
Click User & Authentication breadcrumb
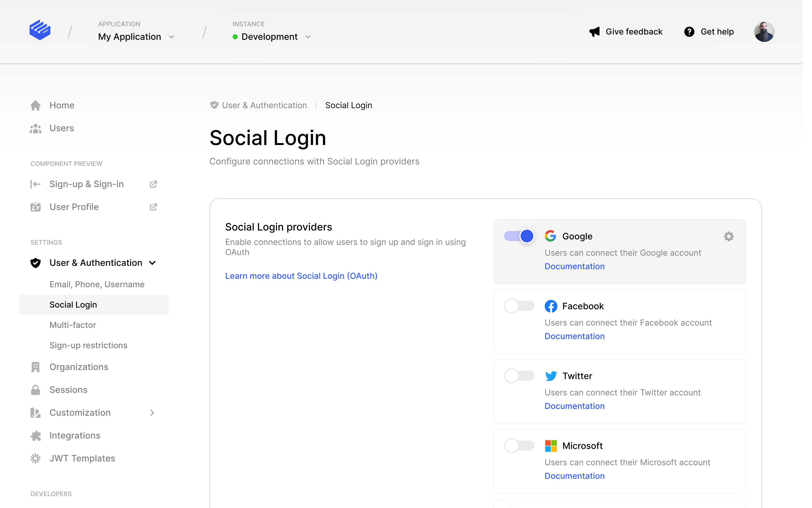pos(264,105)
